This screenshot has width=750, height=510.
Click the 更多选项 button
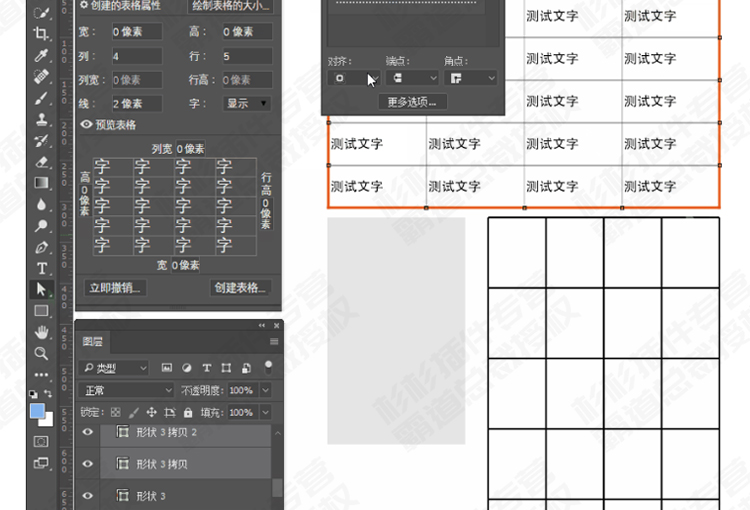click(412, 102)
